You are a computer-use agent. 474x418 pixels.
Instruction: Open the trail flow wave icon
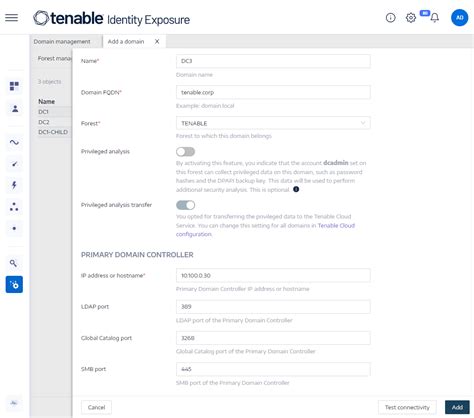[x=14, y=143]
